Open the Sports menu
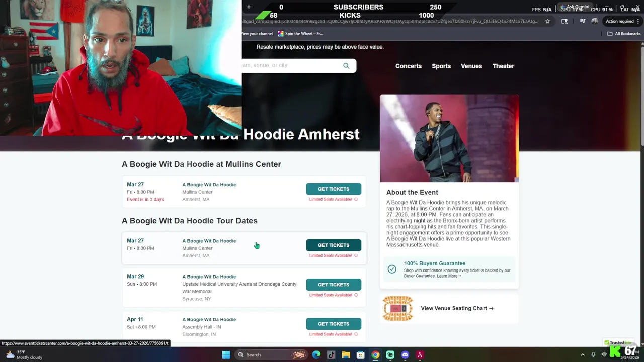 click(441, 66)
